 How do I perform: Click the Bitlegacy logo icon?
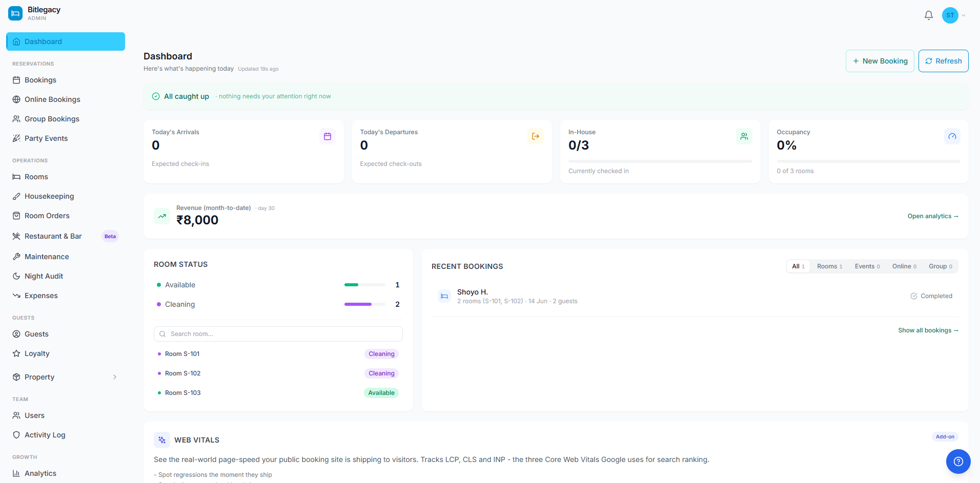click(15, 14)
